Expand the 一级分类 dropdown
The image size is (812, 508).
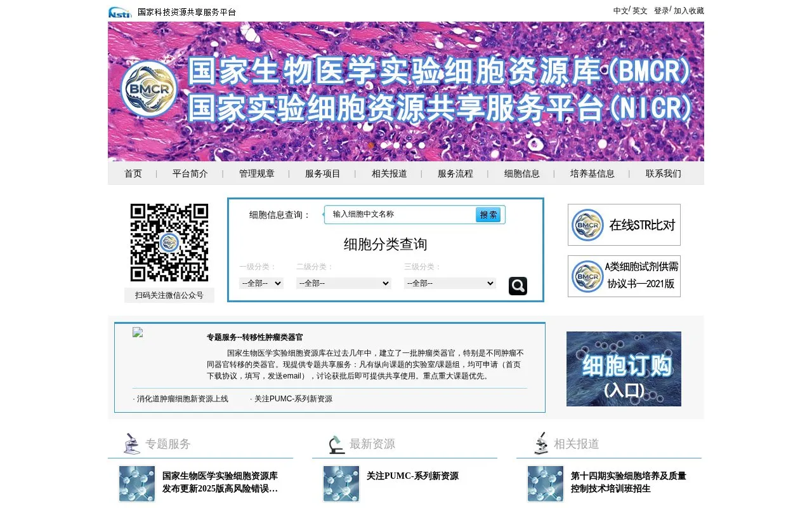point(261,283)
